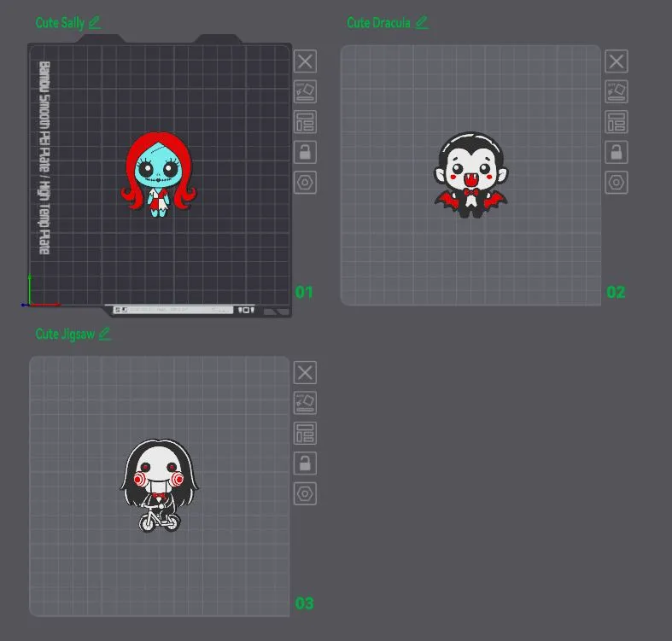The height and width of the screenshot is (641, 672).
Task: Click the plate number 03
Action: pos(304,603)
